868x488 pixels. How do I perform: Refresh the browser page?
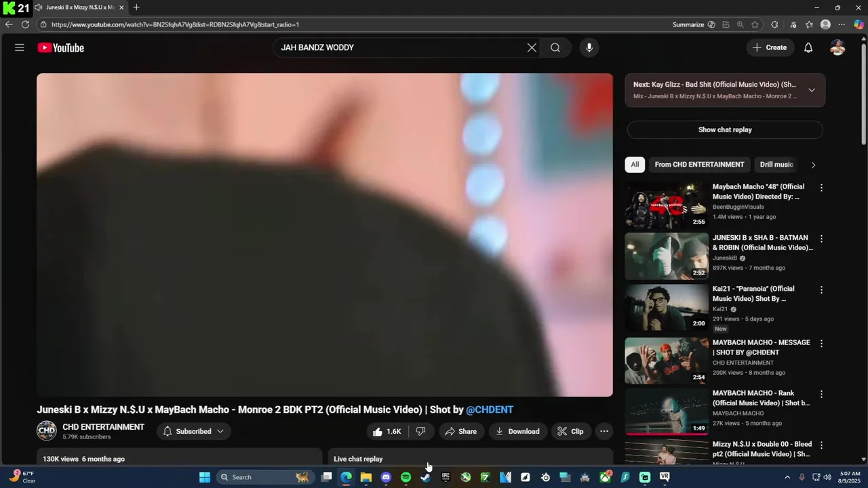pos(25,24)
